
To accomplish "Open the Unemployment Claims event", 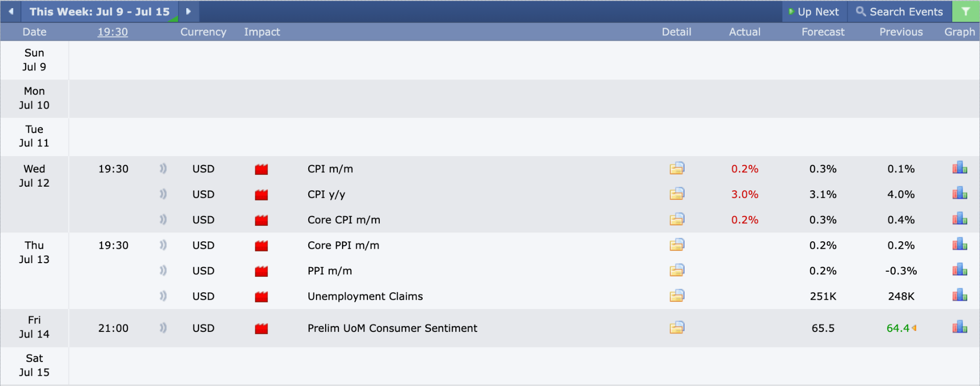I will (365, 296).
